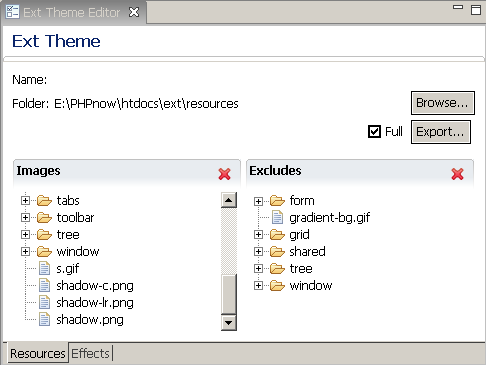Select shadow-c.png in Images list
Viewport: 486px width, 365px height.
point(95,286)
